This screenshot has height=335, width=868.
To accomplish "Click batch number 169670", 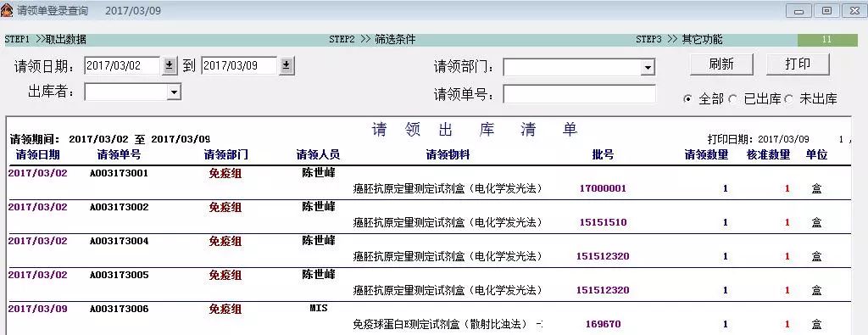I will coord(603,325).
